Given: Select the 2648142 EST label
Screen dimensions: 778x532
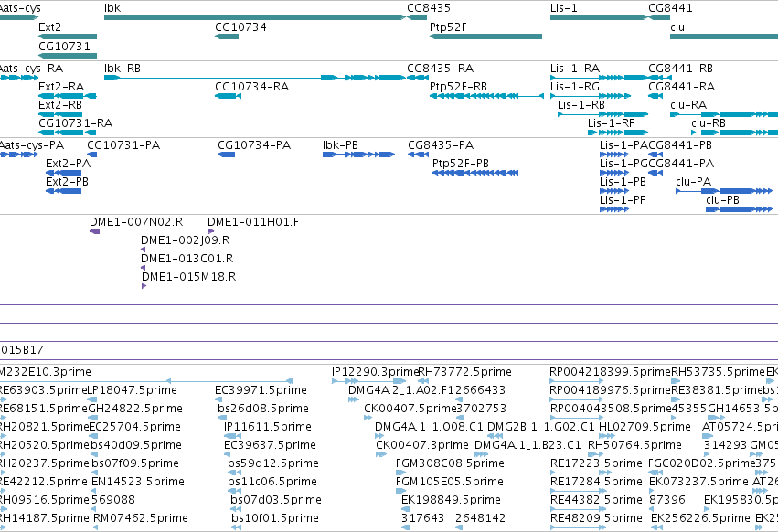Looking at the screenshot, I should [x=480, y=518].
